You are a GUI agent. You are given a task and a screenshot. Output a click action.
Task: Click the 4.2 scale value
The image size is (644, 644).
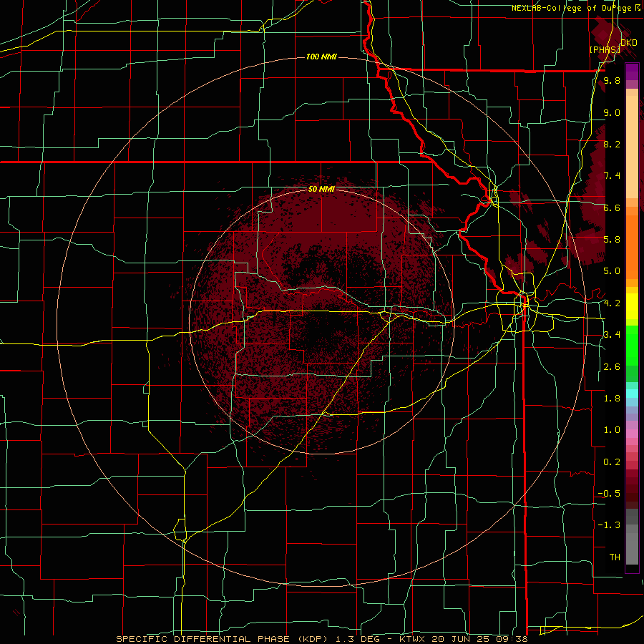[x=612, y=303]
